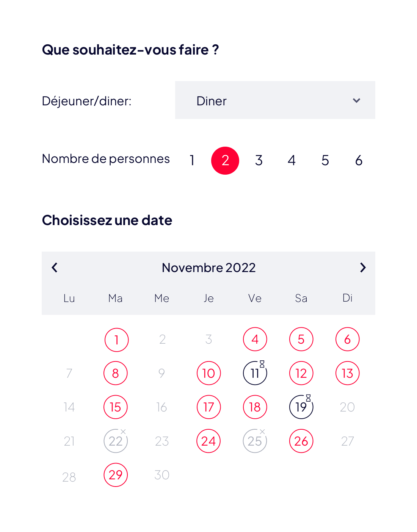The image size is (417, 532).
Task: Go to next month in calendar
Action: 363,268
